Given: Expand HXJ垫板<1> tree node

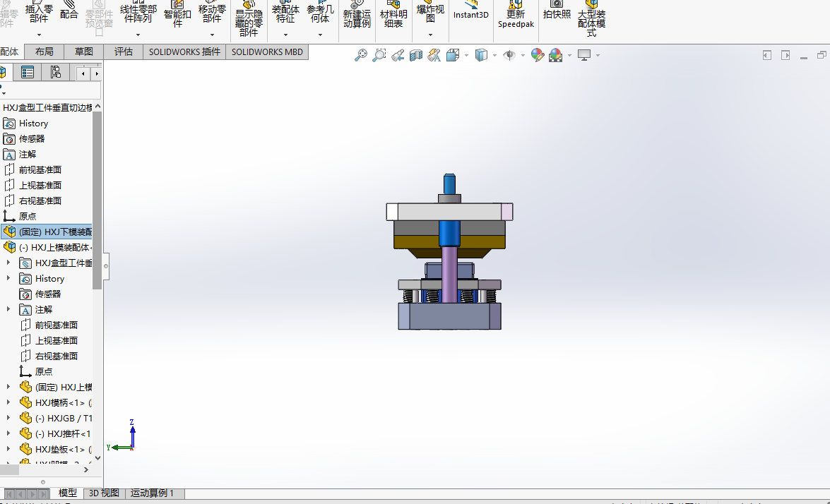Looking at the screenshot, I should [8, 449].
